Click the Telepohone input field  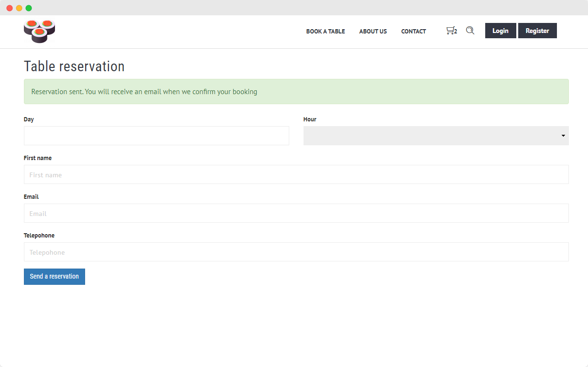tap(296, 252)
